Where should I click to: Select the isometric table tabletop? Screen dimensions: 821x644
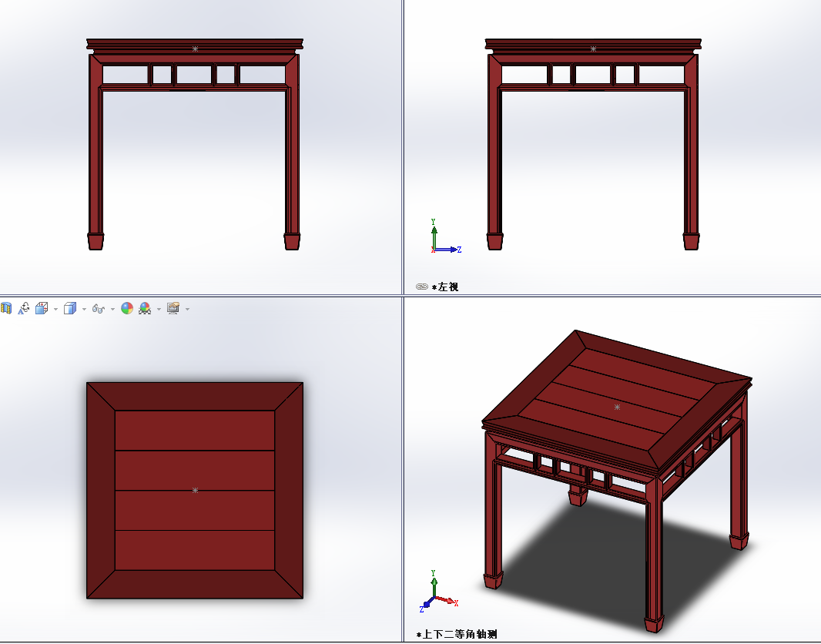tap(617, 400)
